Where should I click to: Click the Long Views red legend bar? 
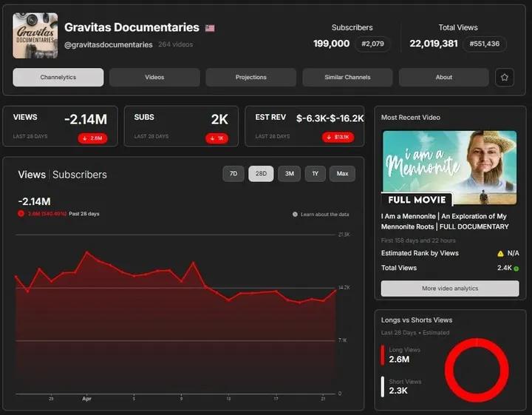[x=383, y=355]
